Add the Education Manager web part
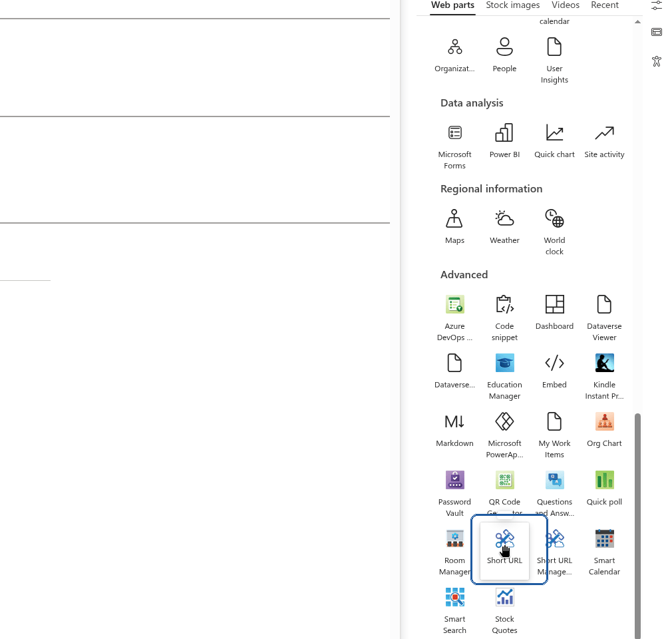 tap(504, 377)
